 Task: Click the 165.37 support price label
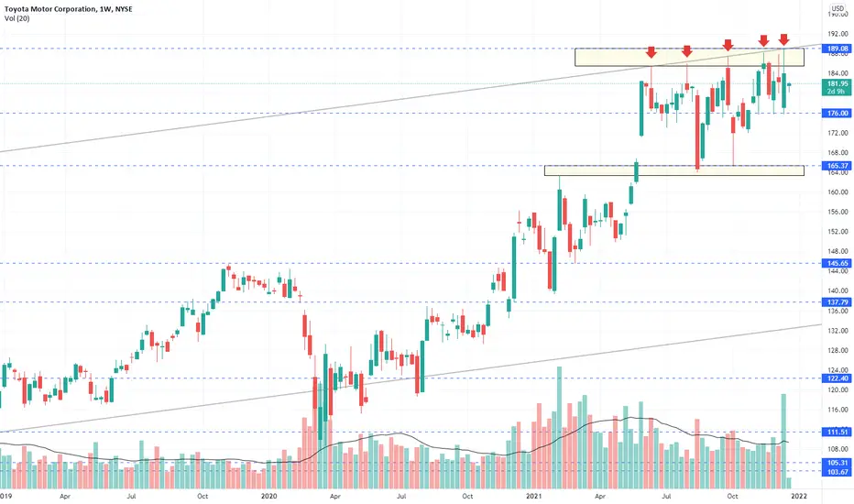[838, 166]
